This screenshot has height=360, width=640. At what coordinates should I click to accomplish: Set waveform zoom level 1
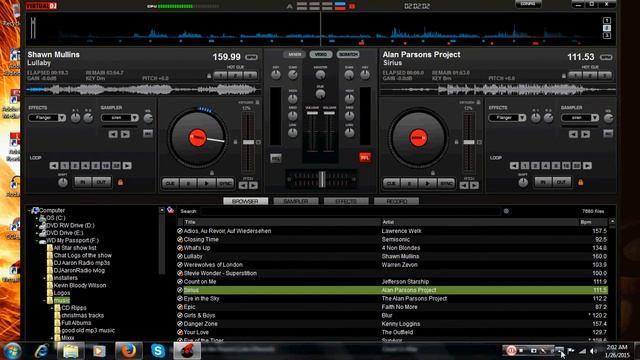click(607, 20)
